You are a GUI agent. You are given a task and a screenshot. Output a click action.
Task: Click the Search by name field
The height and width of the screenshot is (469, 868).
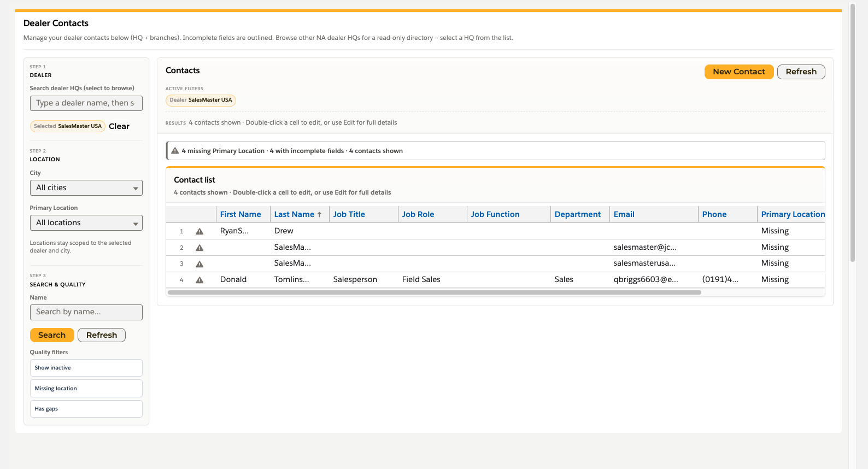pos(86,312)
